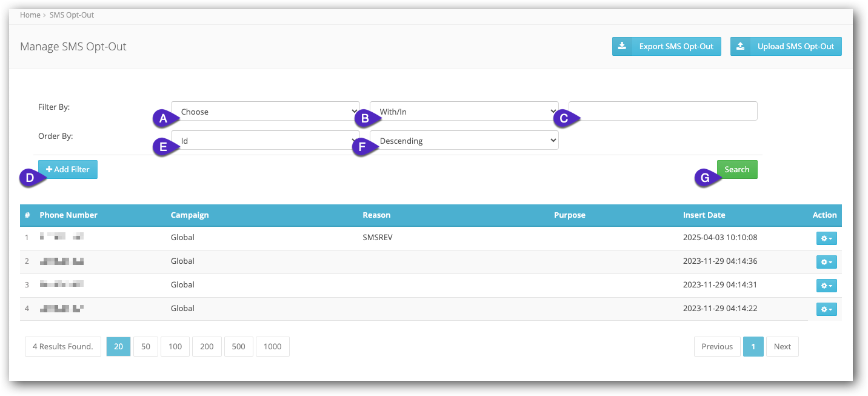Click the Add Filter button
Image resolution: width=868 pixels, height=396 pixels.
coord(68,169)
